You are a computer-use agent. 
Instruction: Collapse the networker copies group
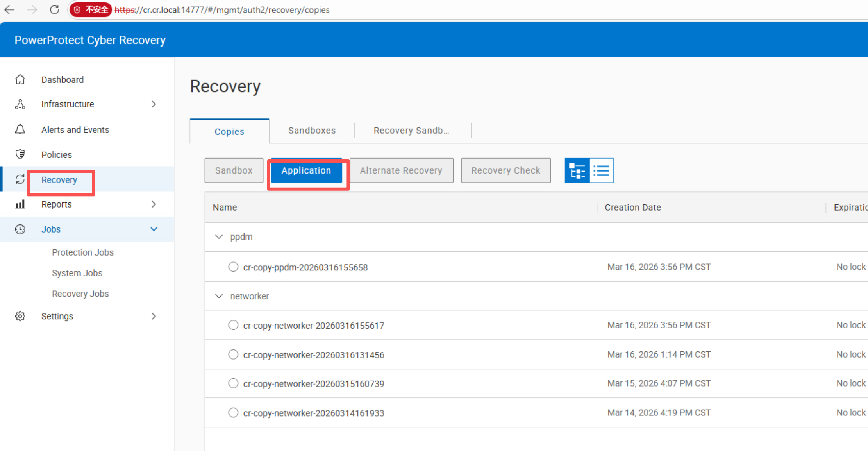click(219, 296)
